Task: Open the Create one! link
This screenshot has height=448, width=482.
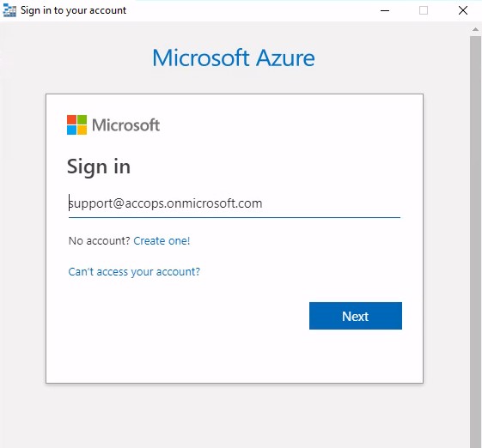Action: 162,241
